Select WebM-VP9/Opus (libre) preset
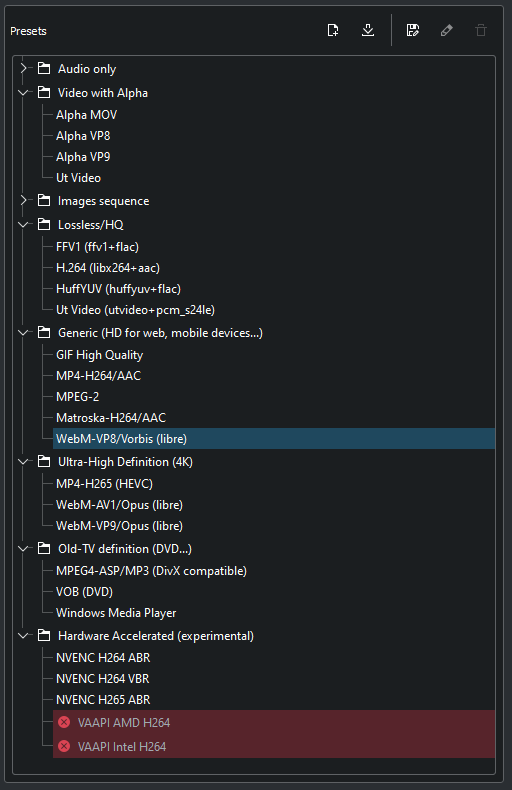 (x=274, y=526)
